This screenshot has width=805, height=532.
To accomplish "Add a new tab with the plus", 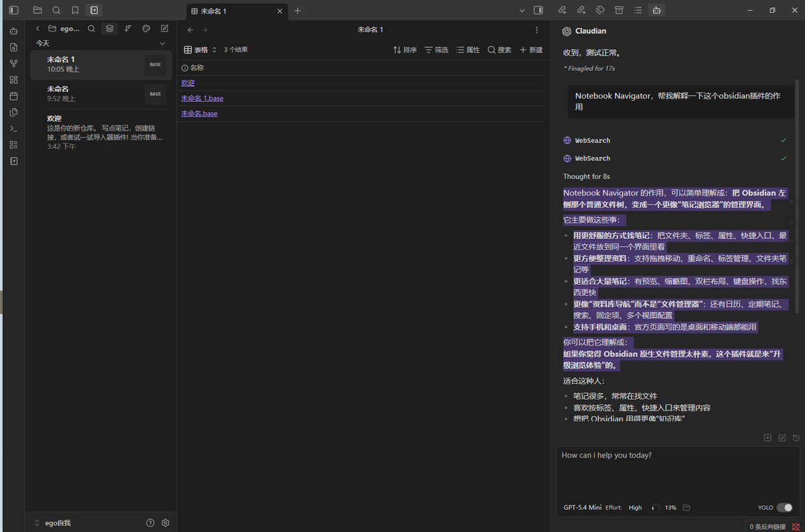I will [x=298, y=11].
